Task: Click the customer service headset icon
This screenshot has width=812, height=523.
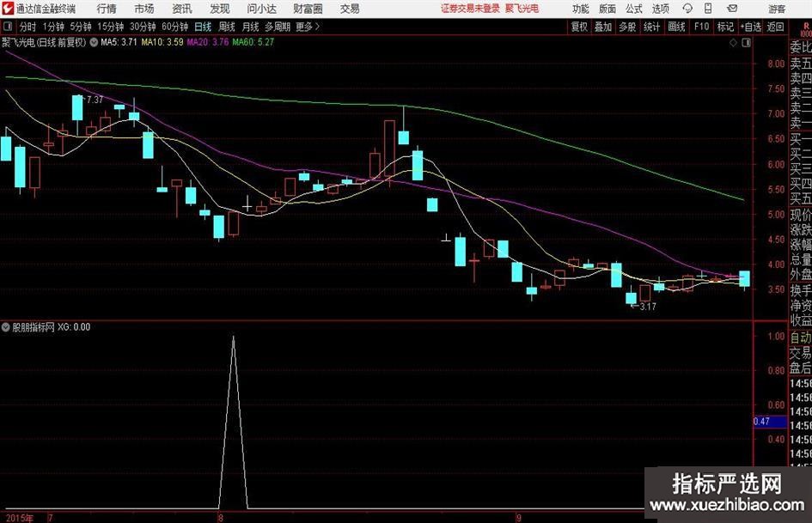Action: coord(687,9)
